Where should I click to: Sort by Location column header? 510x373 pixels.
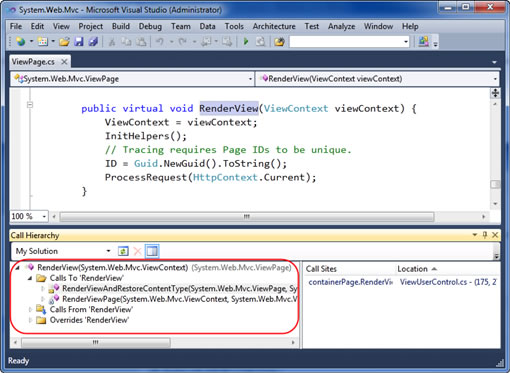(412, 269)
